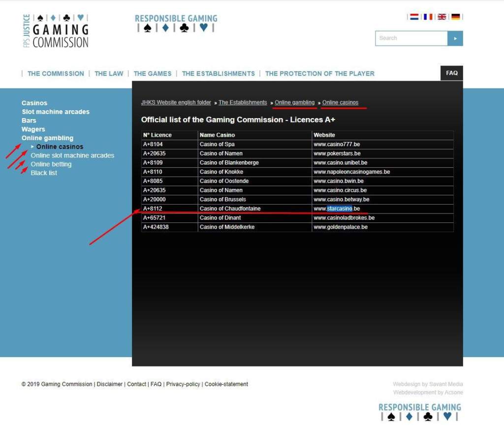
Task: Switch language with the French flag
Action: click(x=428, y=17)
